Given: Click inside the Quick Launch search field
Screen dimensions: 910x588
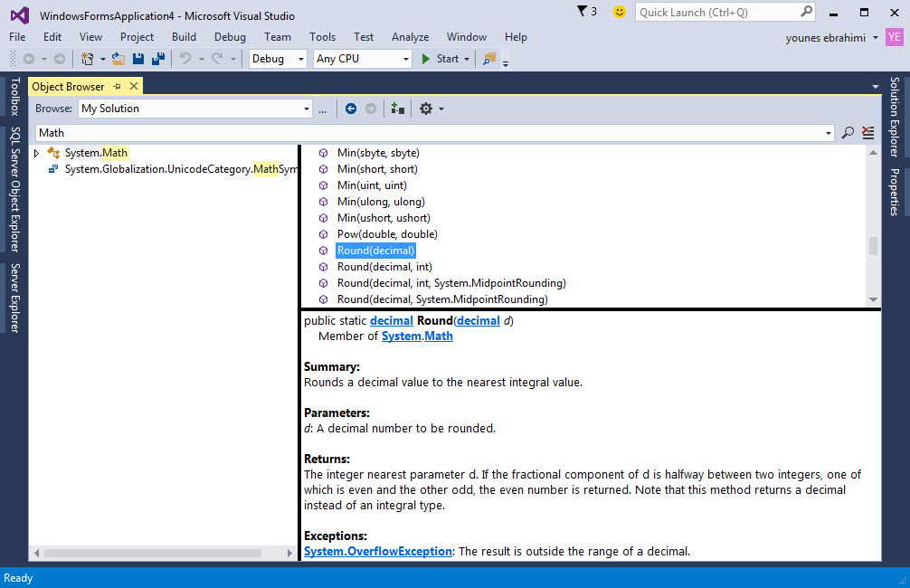Looking at the screenshot, I should pos(715,12).
